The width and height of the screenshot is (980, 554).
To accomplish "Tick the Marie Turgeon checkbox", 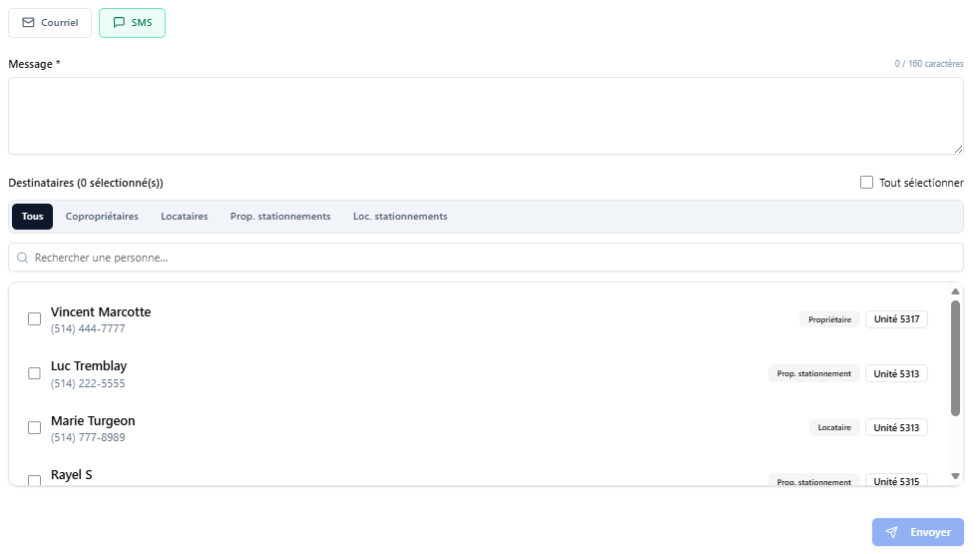I will coord(34,427).
